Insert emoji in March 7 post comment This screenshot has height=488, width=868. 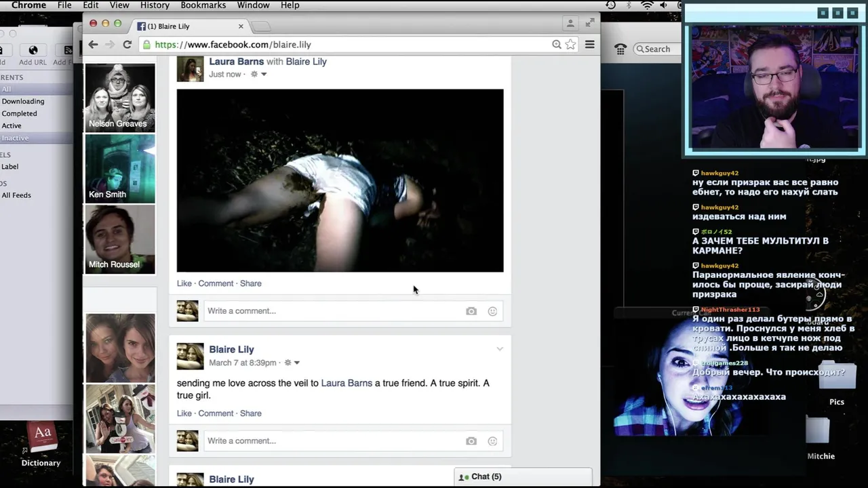493,441
